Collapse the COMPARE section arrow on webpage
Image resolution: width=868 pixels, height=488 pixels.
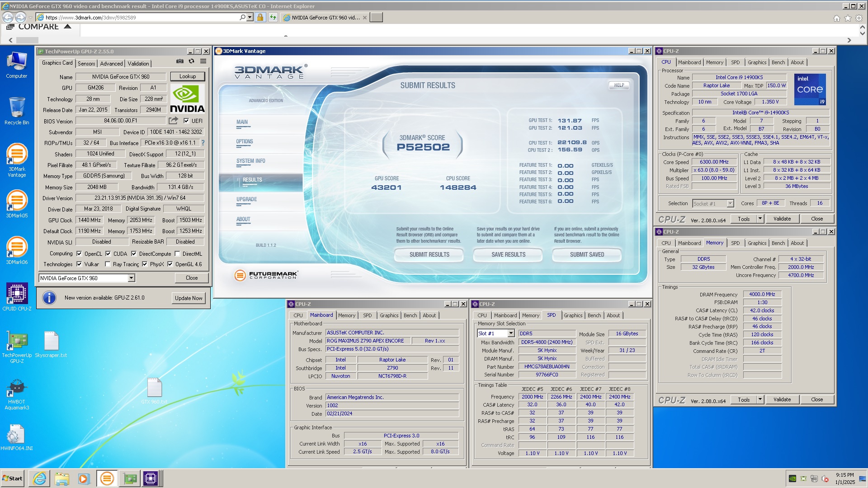68,27
